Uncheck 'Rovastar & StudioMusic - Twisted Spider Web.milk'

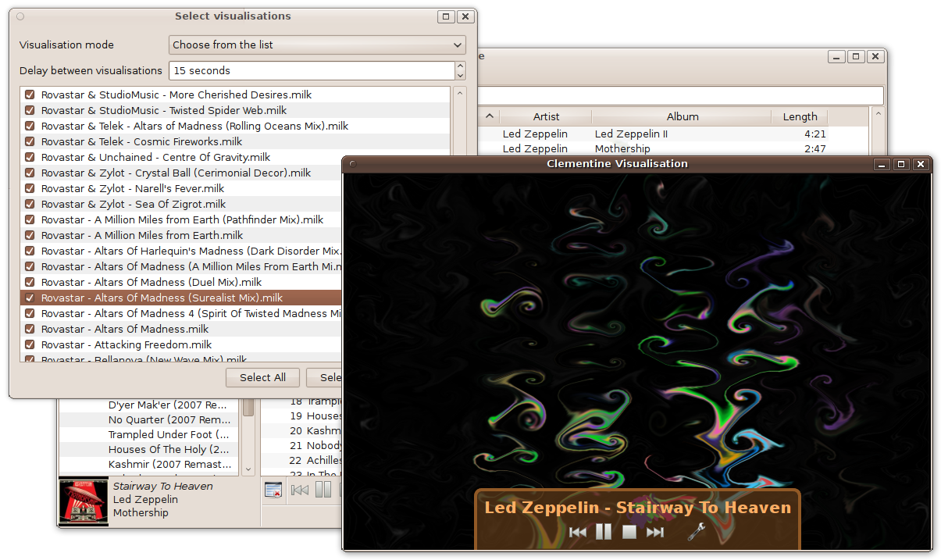click(x=30, y=110)
